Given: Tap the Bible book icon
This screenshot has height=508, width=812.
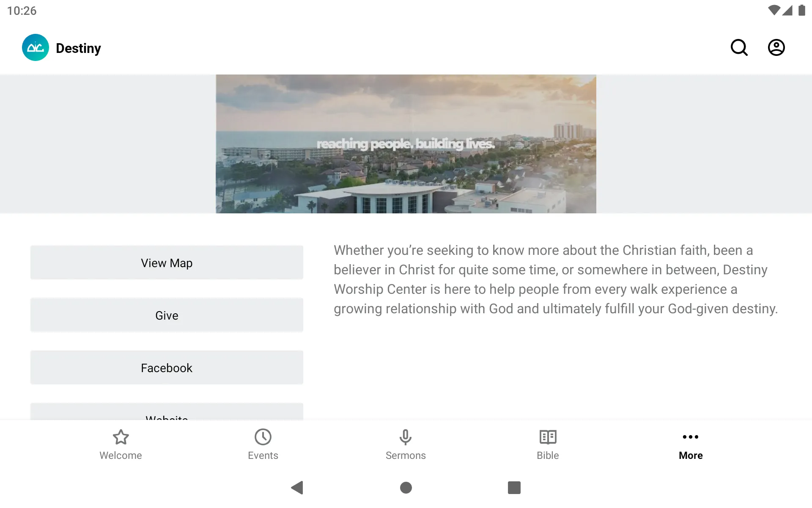Looking at the screenshot, I should point(548,436).
